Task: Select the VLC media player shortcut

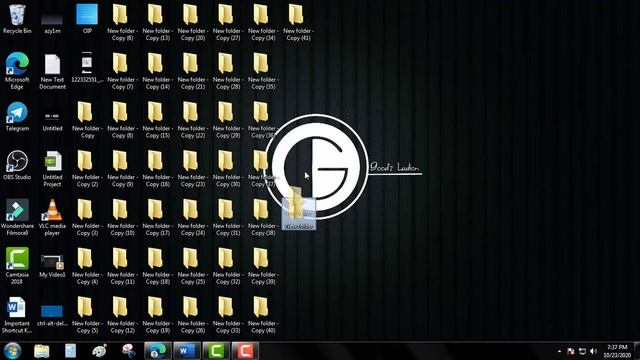Action: (x=52, y=217)
